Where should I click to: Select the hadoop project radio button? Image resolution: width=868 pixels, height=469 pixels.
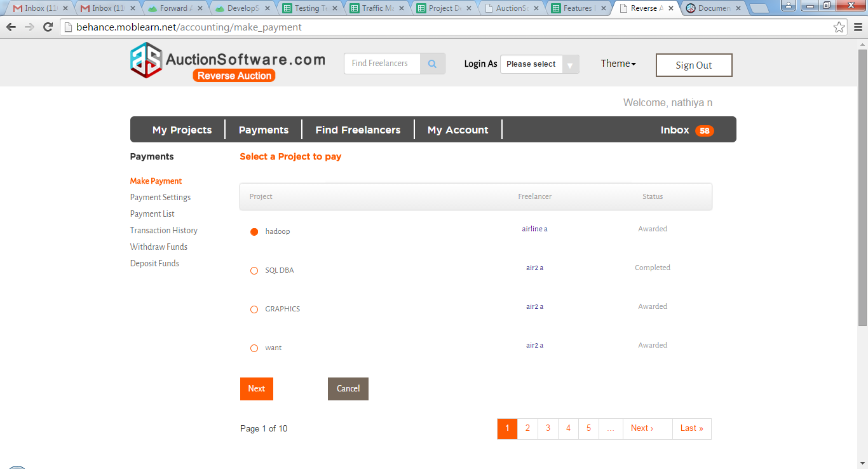[x=254, y=232]
